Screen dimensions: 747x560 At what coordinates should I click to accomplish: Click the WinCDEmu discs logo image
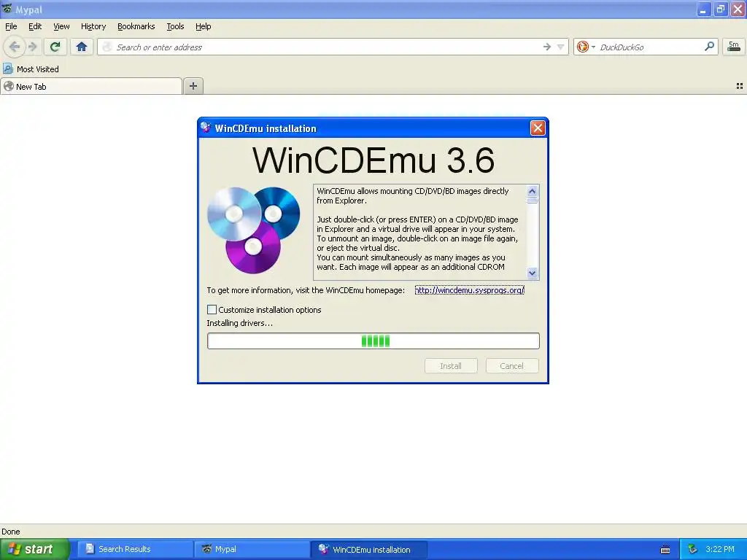click(x=253, y=230)
